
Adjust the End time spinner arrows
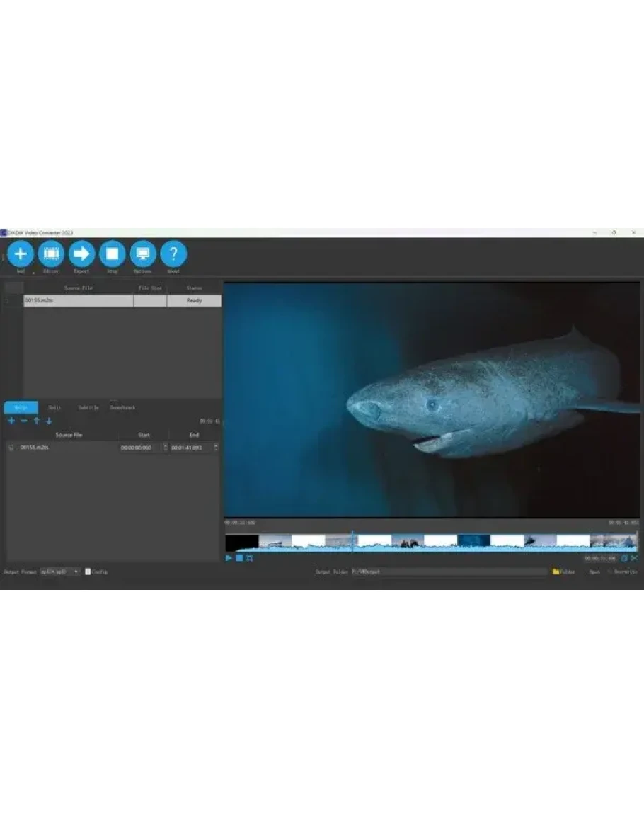216,448
